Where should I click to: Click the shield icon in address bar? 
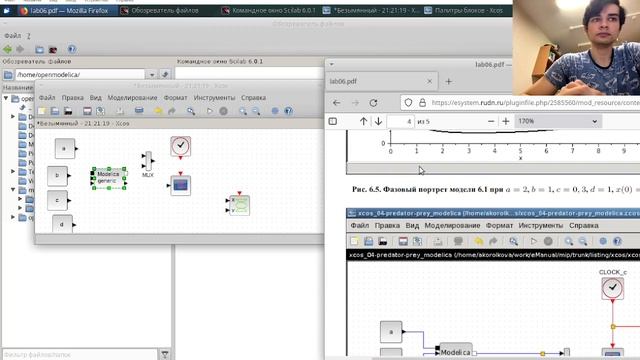[x=408, y=103]
